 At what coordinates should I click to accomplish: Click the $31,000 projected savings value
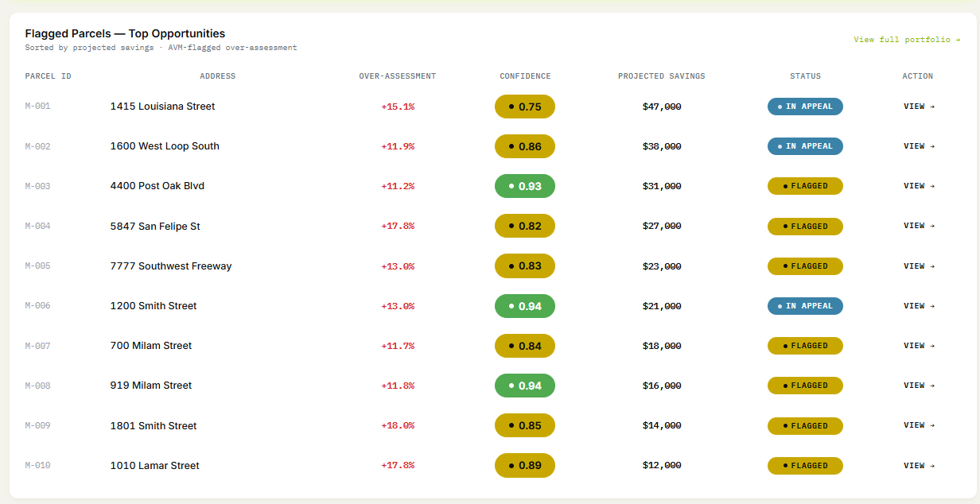click(662, 186)
